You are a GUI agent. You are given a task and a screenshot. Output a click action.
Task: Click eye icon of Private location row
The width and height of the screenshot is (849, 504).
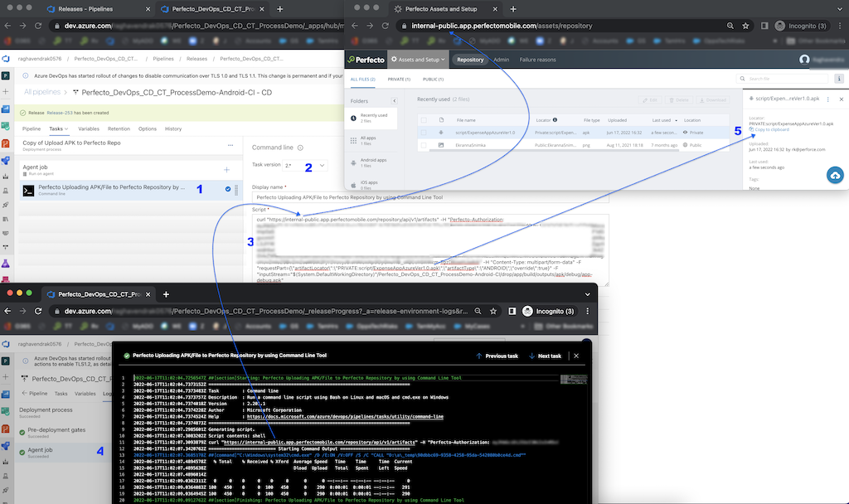[x=685, y=133]
